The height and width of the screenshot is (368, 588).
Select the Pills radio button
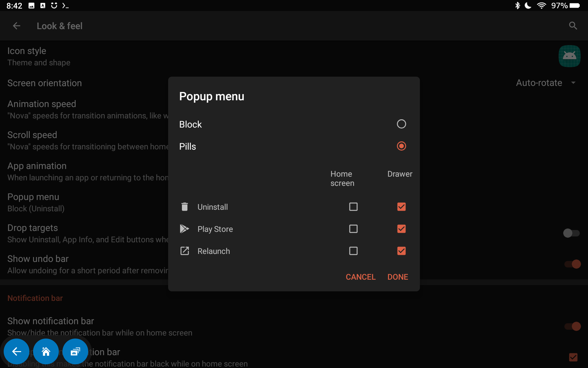click(401, 146)
